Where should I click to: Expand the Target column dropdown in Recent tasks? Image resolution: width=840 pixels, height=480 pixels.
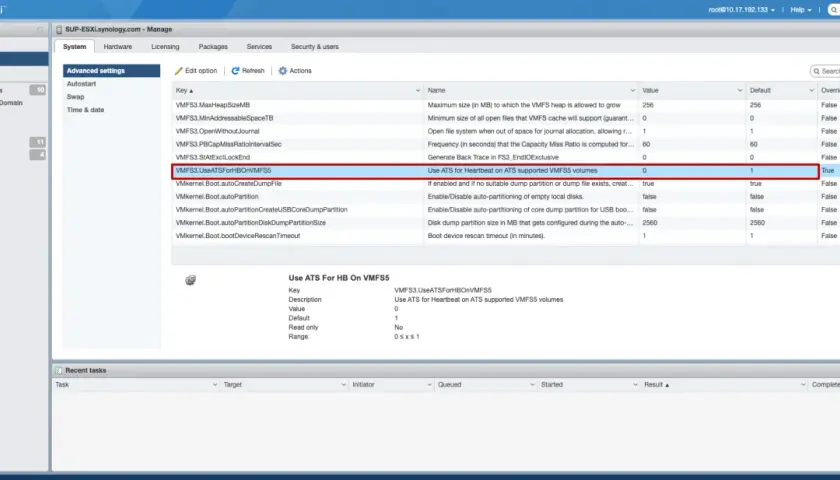point(343,385)
